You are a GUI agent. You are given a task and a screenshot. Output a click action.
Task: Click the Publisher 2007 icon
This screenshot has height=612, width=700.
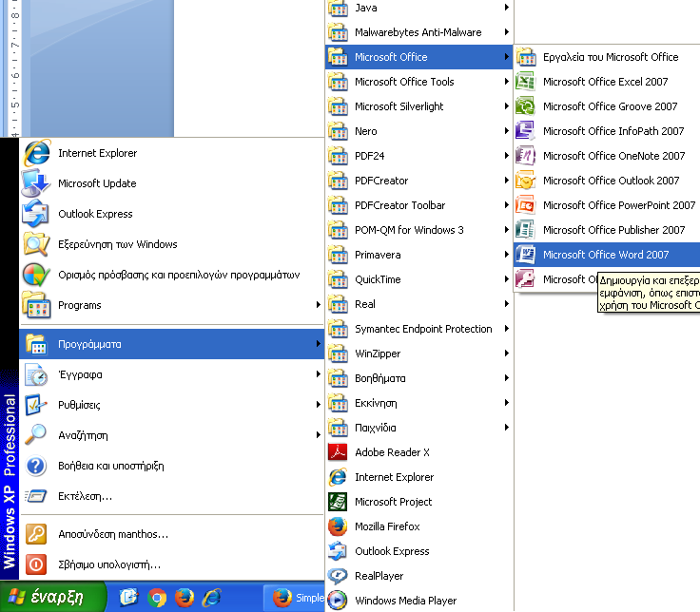click(x=525, y=230)
